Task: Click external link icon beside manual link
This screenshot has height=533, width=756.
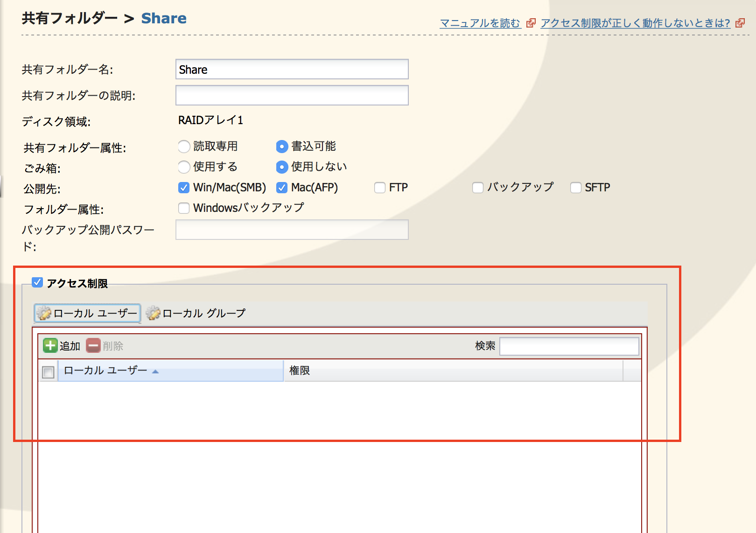Action: (531, 23)
